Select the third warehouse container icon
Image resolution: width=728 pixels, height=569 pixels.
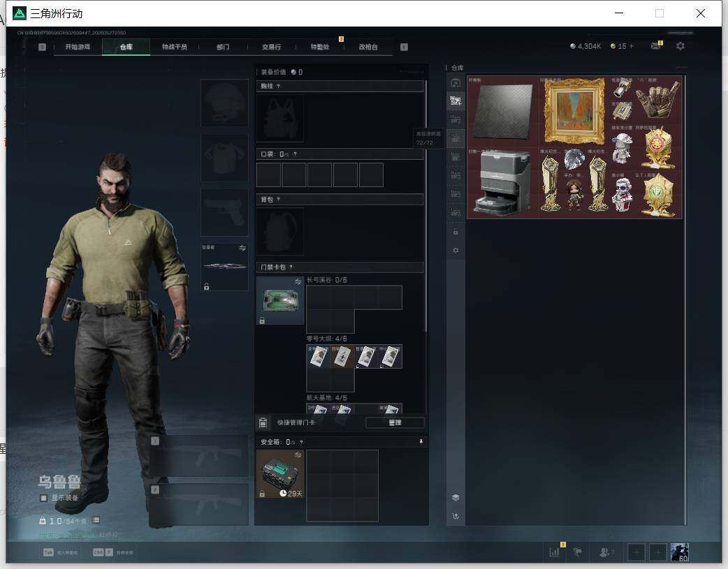click(456, 120)
